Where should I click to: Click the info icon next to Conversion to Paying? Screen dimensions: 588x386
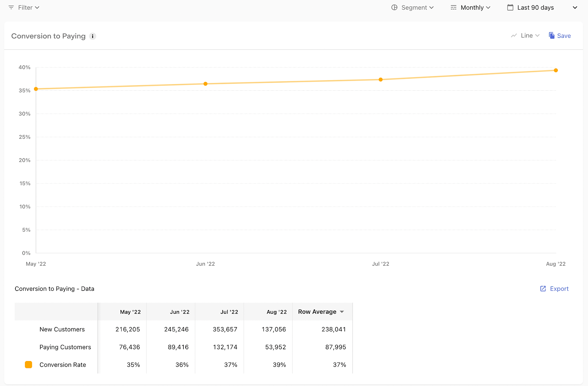tap(93, 36)
